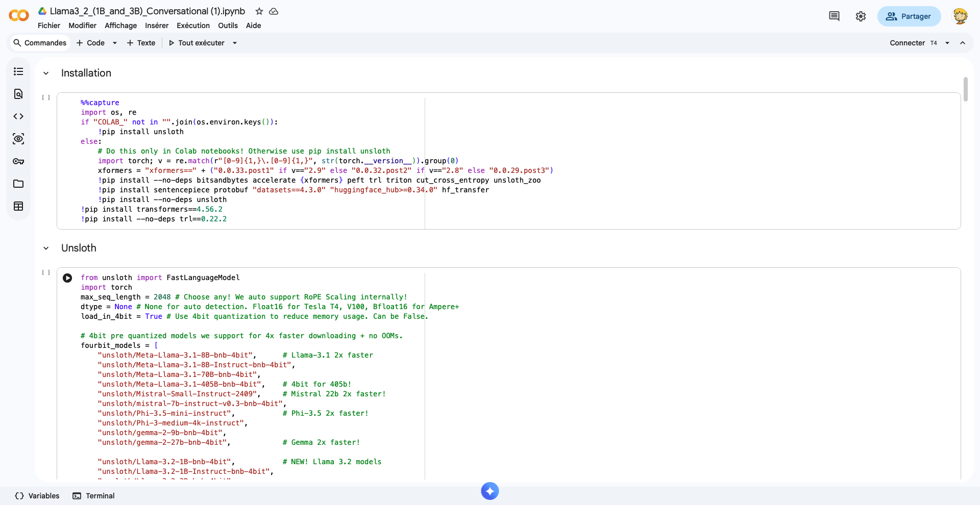
Task: Open the comments panel
Action: click(834, 16)
